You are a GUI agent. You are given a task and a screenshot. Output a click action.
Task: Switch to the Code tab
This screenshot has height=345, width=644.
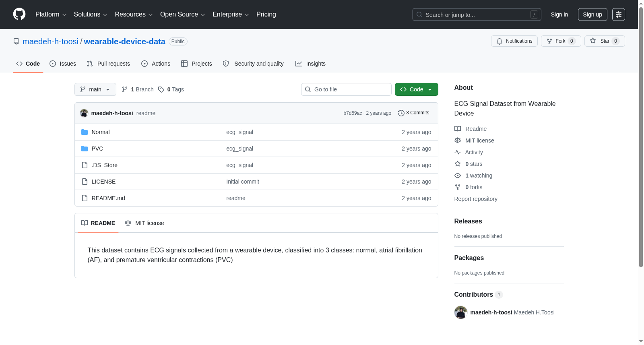click(28, 64)
